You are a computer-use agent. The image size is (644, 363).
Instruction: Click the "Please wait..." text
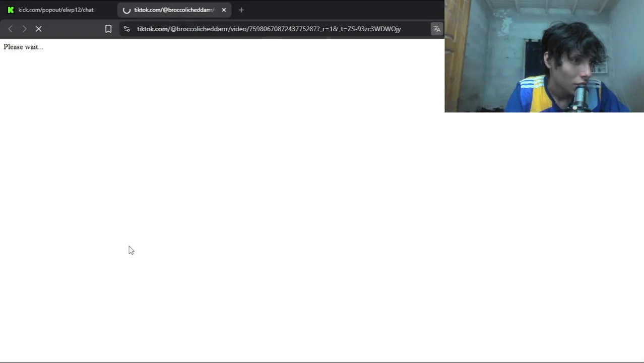coord(23,47)
